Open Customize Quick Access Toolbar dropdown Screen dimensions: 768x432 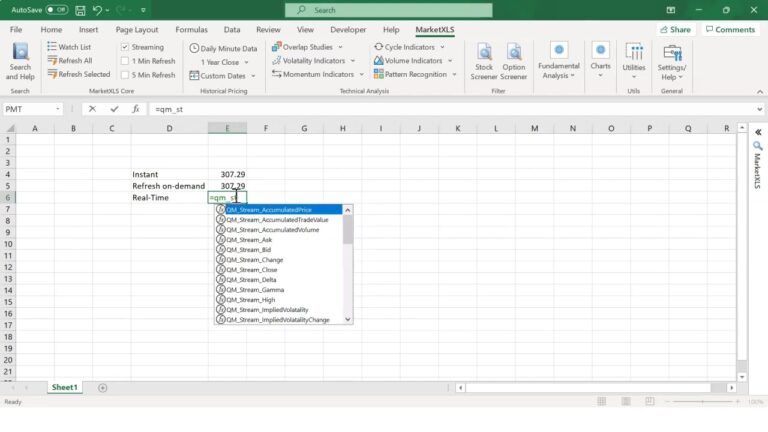(143, 10)
